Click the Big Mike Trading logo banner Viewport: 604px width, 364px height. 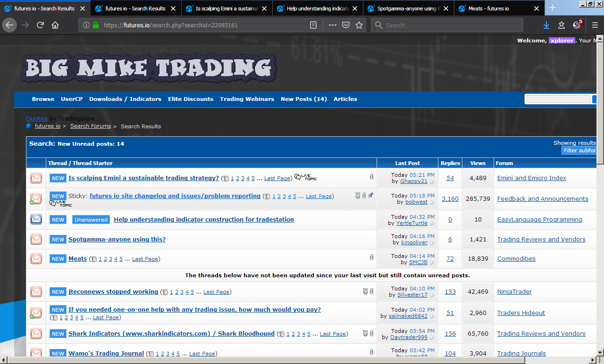[x=149, y=69]
